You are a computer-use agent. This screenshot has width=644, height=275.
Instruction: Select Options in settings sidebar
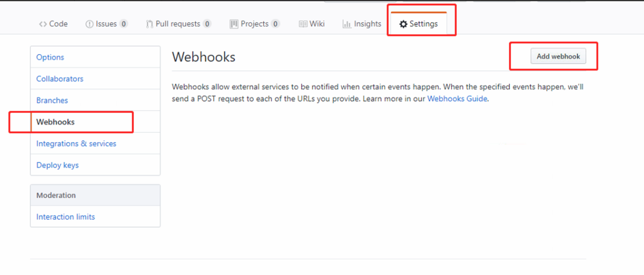(x=50, y=57)
